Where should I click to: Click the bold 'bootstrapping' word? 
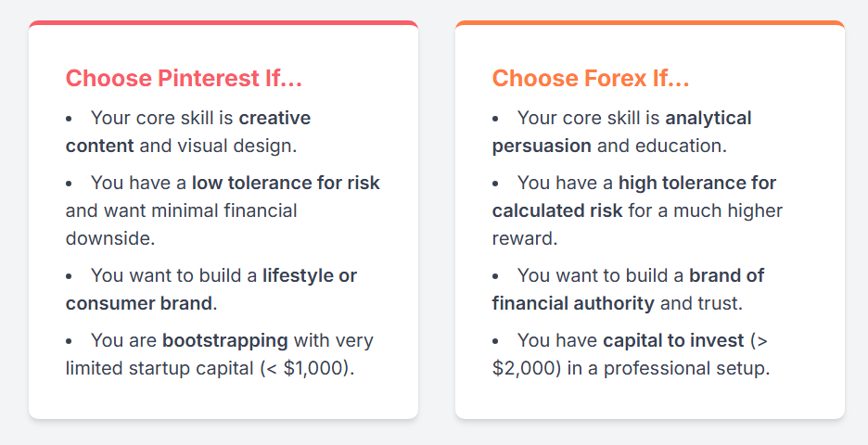pos(224,340)
